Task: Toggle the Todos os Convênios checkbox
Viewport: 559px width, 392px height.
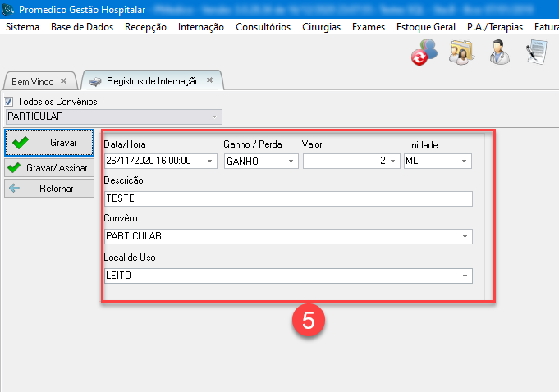Action: pos(9,102)
